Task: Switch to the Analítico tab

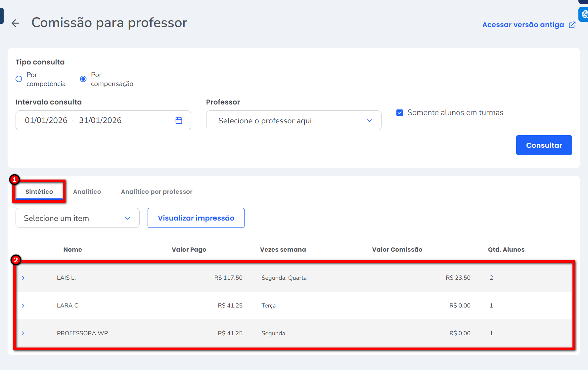Action: pos(87,192)
